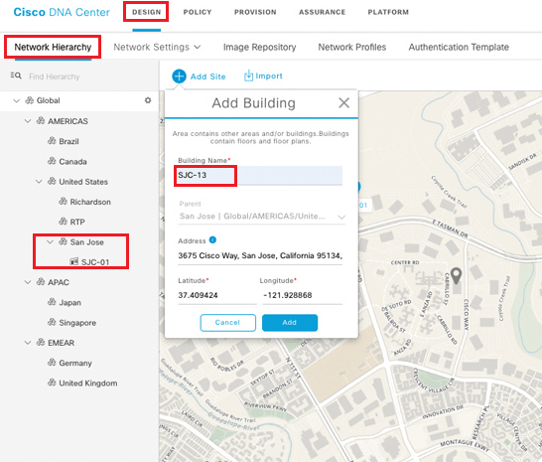Screen dimensions: 542x462
Task: Collapse the EMEAR tree node
Action: point(28,343)
